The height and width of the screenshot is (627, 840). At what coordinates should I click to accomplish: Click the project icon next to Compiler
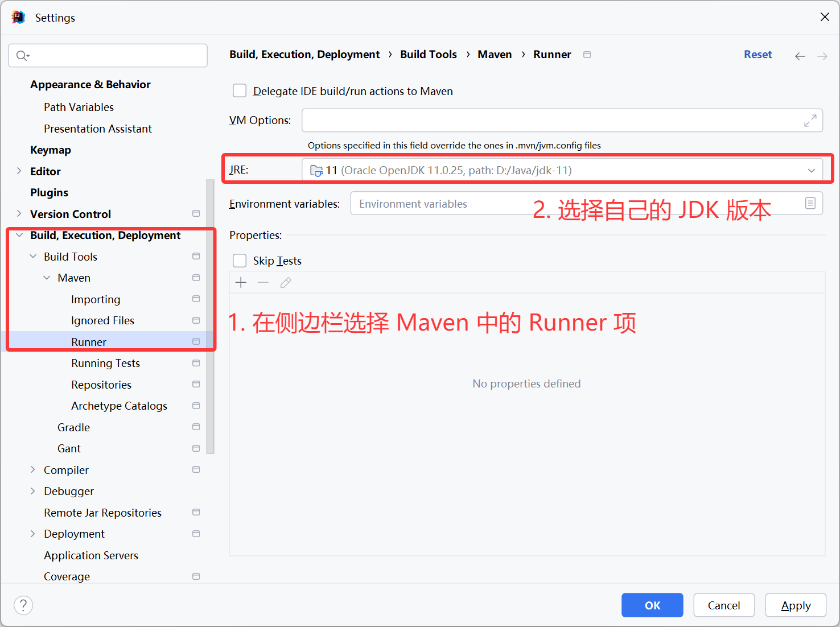[x=196, y=470]
